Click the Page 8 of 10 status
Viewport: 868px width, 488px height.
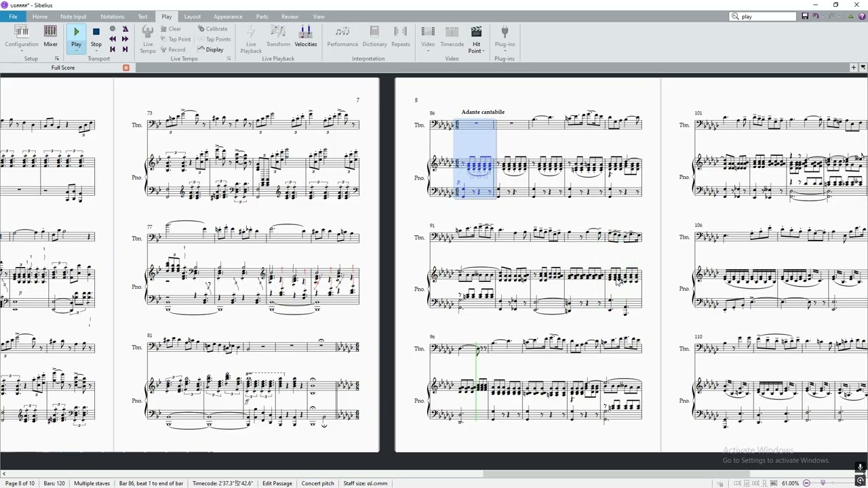click(x=19, y=483)
